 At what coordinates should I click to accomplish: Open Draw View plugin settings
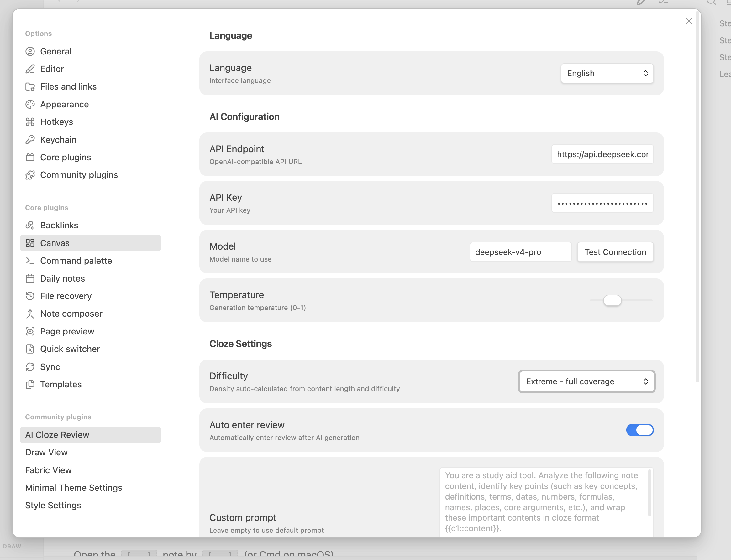pos(90,452)
